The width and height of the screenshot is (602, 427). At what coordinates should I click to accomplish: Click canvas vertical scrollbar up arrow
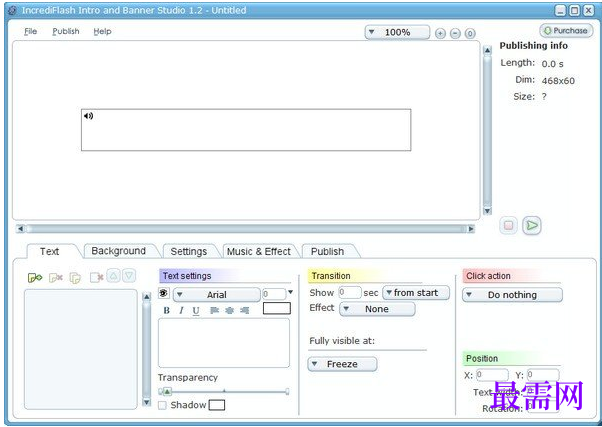pyautogui.click(x=487, y=50)
